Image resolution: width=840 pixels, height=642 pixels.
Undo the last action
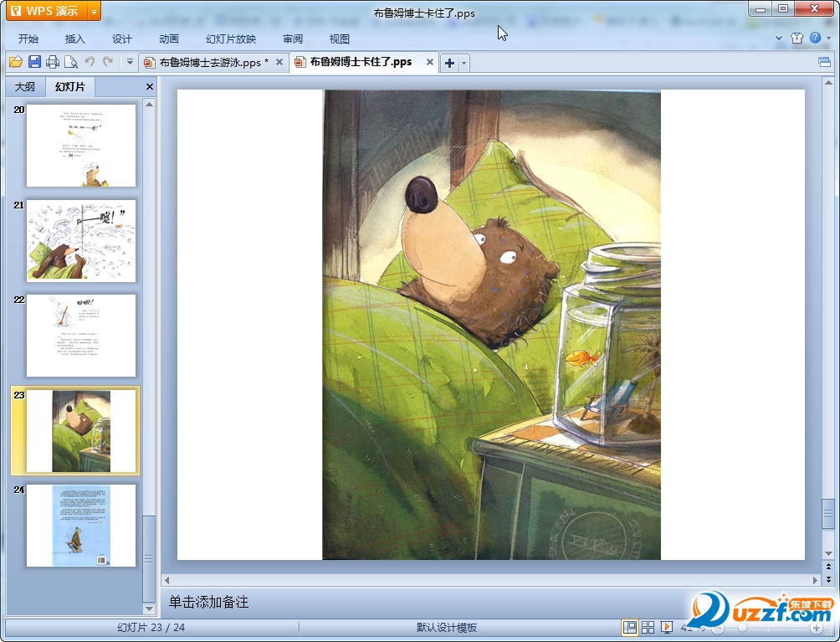[x=90, y=62]
